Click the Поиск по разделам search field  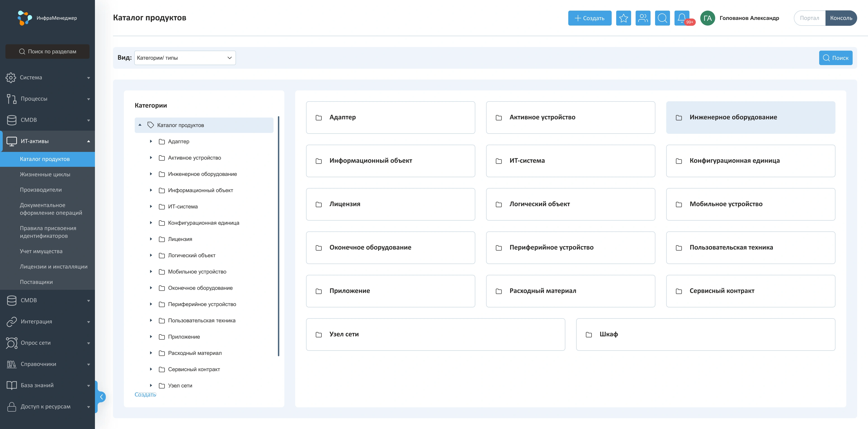47,52
